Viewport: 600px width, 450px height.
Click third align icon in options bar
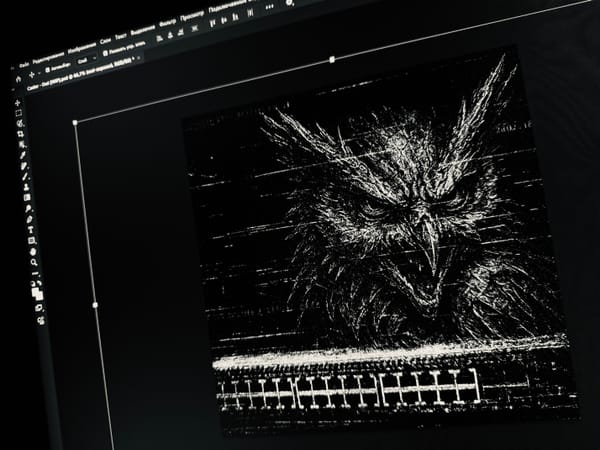click(180, 32)
